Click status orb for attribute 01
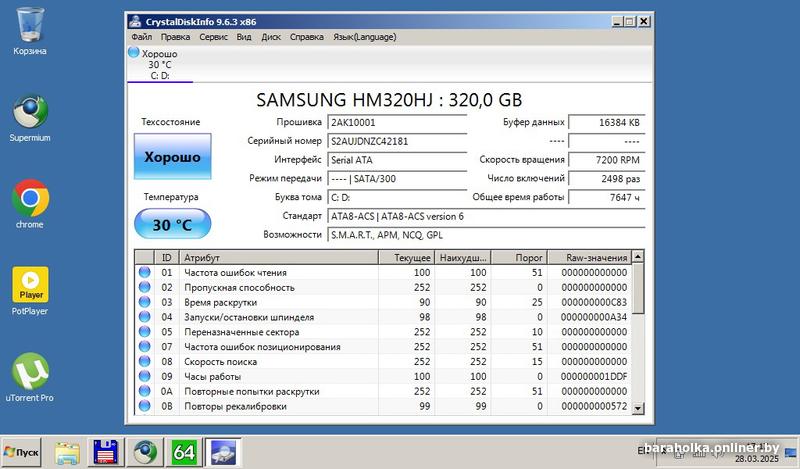The width and height of the screenshot is (800, 469). (x=144, y=272)
